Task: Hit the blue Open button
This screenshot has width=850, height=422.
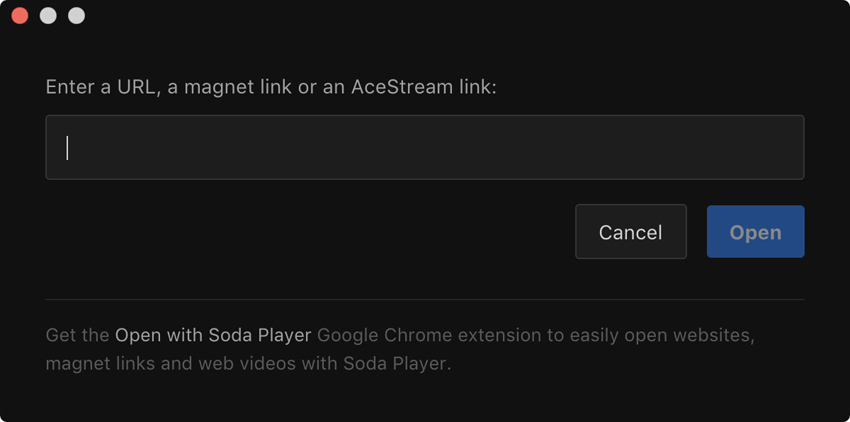Action: coord(755,232)
